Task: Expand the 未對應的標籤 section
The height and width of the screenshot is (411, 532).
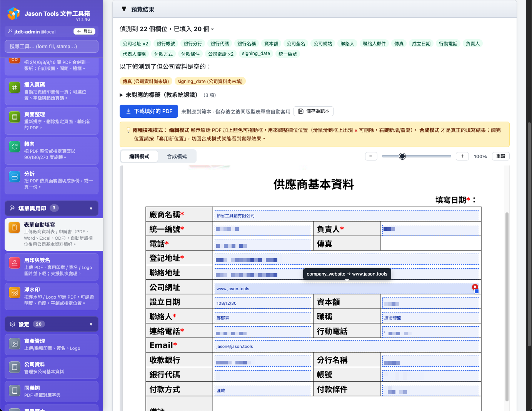Action: 161,95
